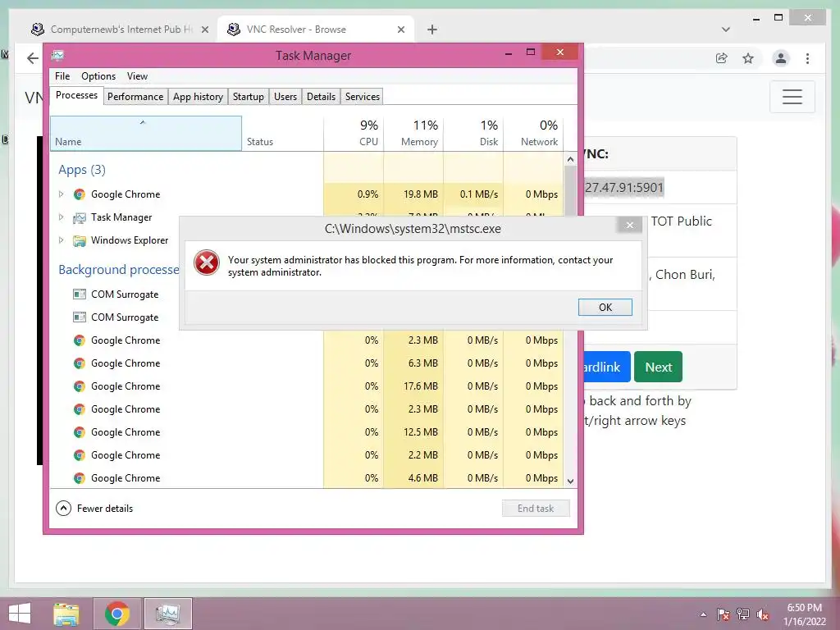Sort by the Status column header
Screen dimensions: 840x630
282,134
